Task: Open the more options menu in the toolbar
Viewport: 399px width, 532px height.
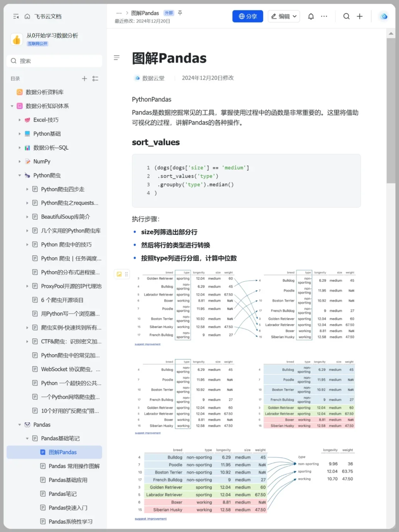Action: pos(324,16)
